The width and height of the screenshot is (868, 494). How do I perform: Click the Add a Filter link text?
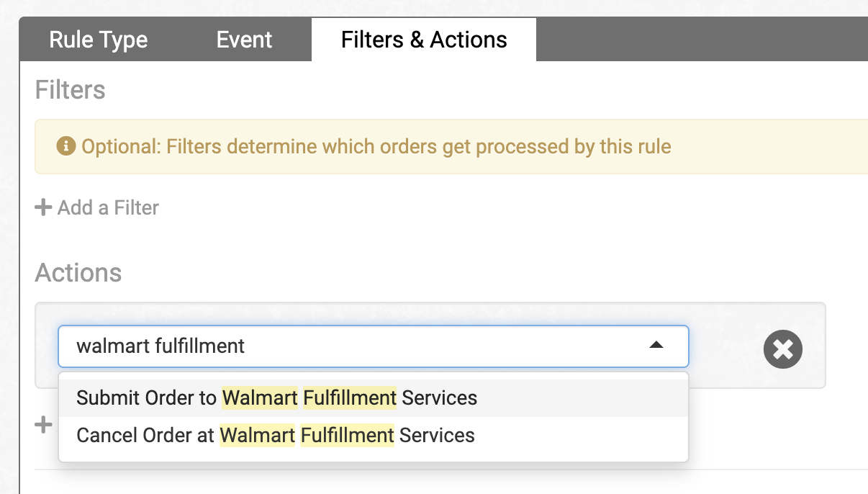[108, 207]
